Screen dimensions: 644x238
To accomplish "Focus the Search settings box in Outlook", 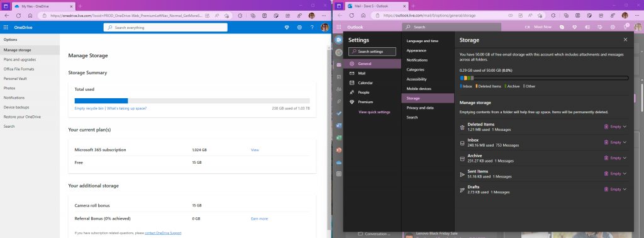I will 372,52.
